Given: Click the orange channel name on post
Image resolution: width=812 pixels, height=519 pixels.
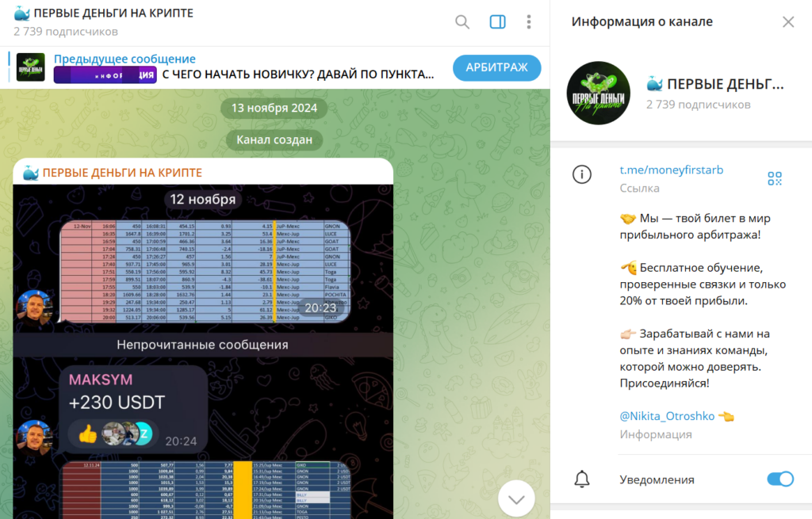Looking at the screenshot, I should coord(122,173).
